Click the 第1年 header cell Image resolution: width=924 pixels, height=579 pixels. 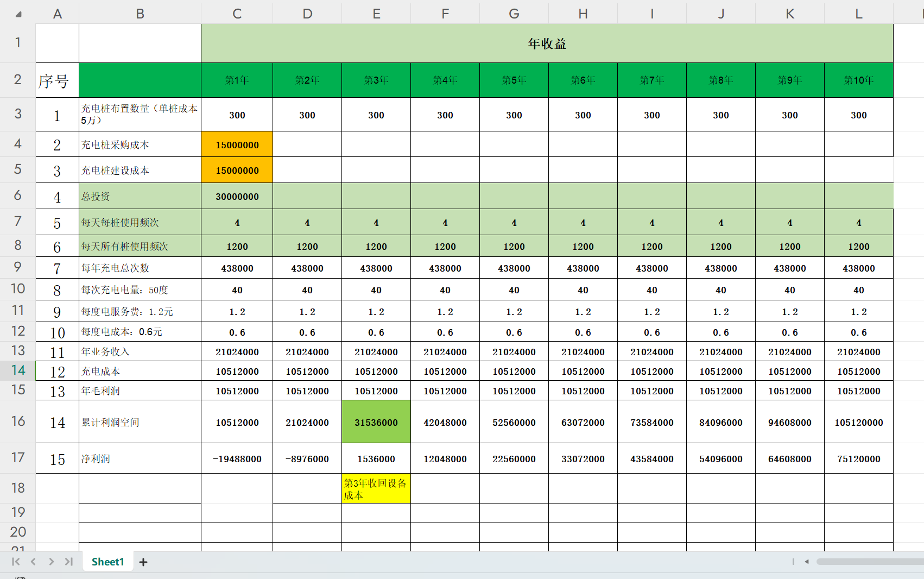237,80
